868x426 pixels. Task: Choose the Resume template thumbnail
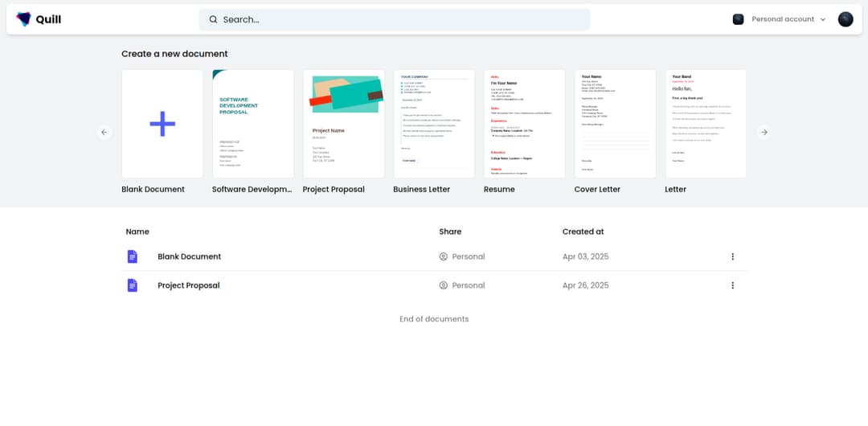(x=524, y=124)
